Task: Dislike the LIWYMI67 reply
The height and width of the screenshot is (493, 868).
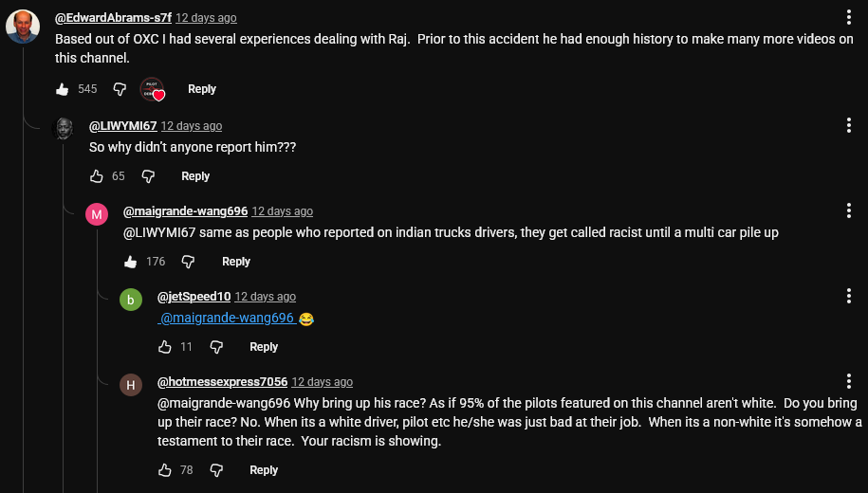Action: click(148, 176)
